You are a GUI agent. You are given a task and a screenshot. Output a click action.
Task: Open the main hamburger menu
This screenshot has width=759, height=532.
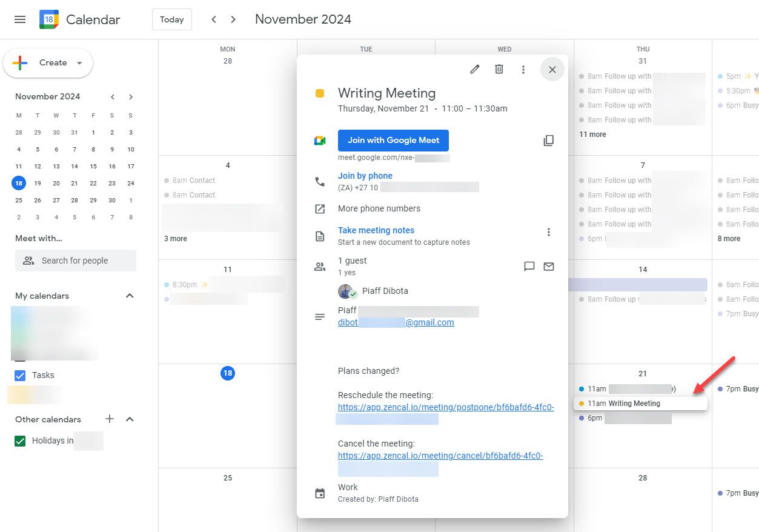click(x=19, y=19)
